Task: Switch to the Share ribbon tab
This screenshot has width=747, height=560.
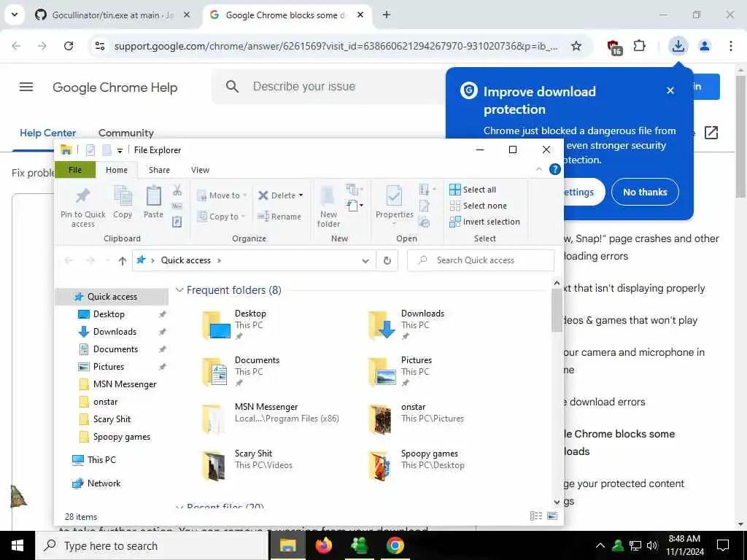Action: pos(159,170)
